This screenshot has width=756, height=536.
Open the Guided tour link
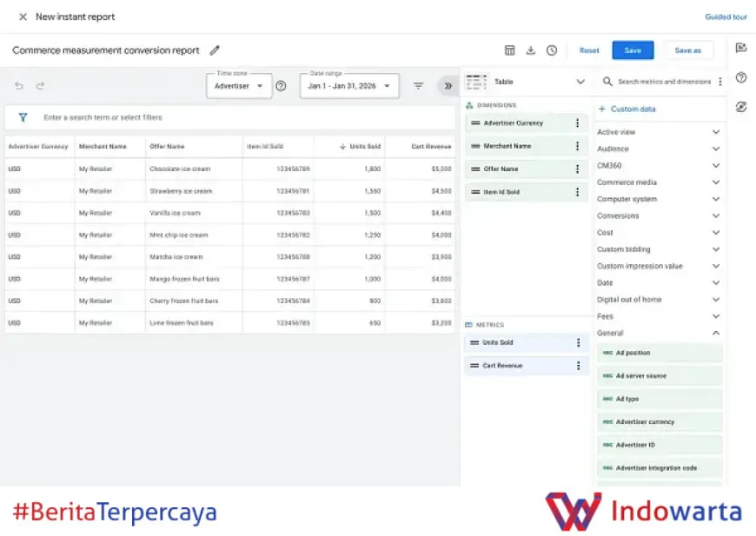pos(726,17)
